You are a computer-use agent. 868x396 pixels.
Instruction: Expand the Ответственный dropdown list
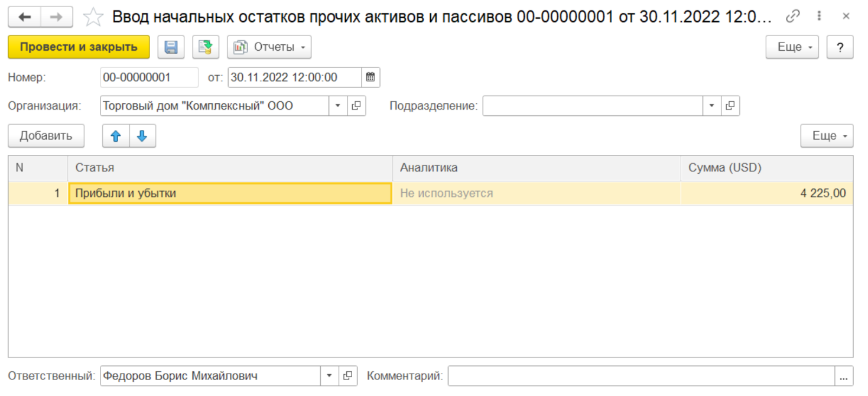tap(329, 376)
